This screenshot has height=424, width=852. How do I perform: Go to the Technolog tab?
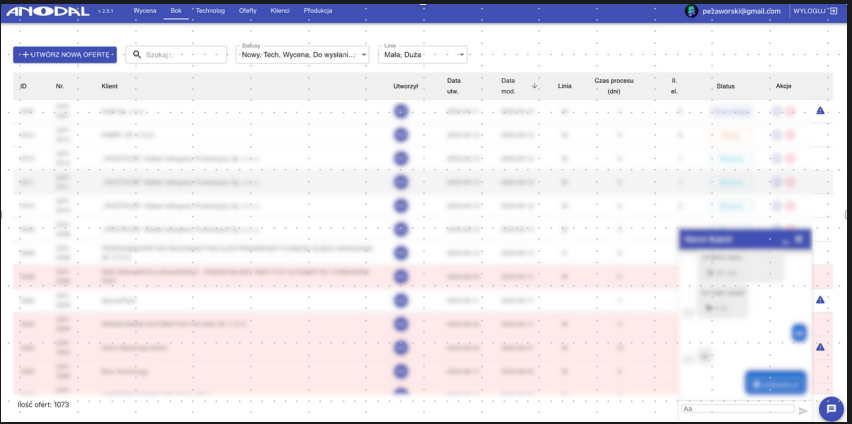pos(210,10)
